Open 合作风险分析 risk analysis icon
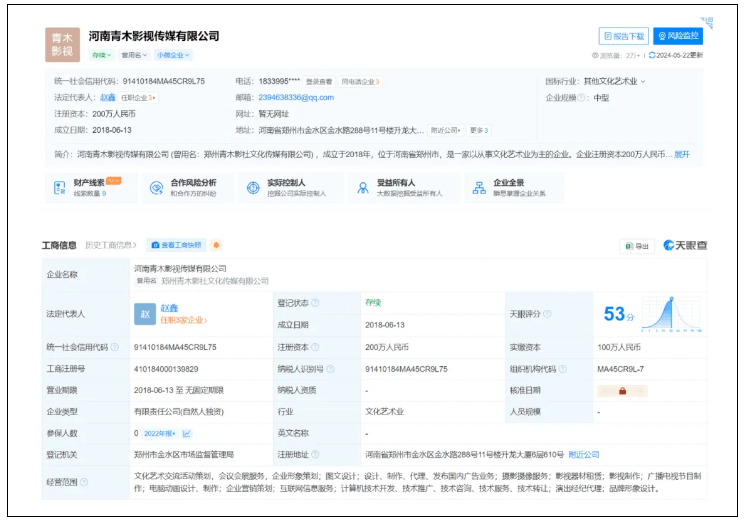744x523 pixels. [x=156, y=187]
